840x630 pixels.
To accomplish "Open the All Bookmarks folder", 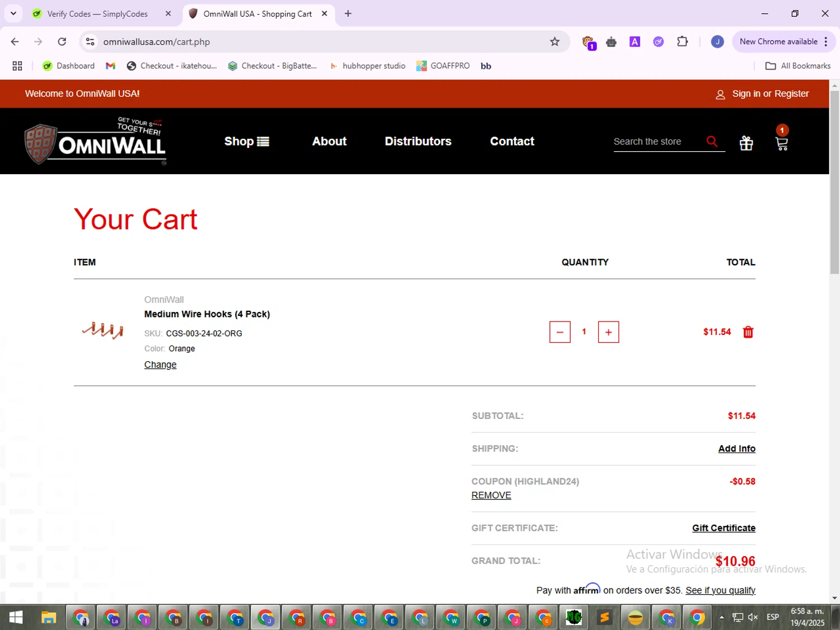I will (x=798, y=66).
